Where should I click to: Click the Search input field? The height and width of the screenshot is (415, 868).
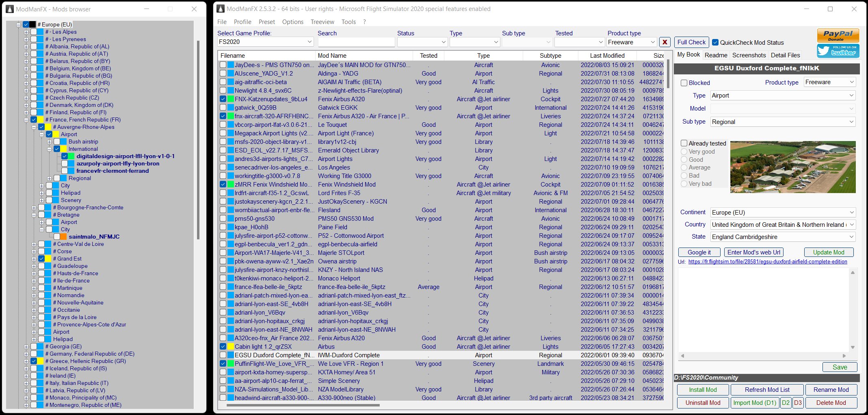pyautogui.click(x=356, y=42)
